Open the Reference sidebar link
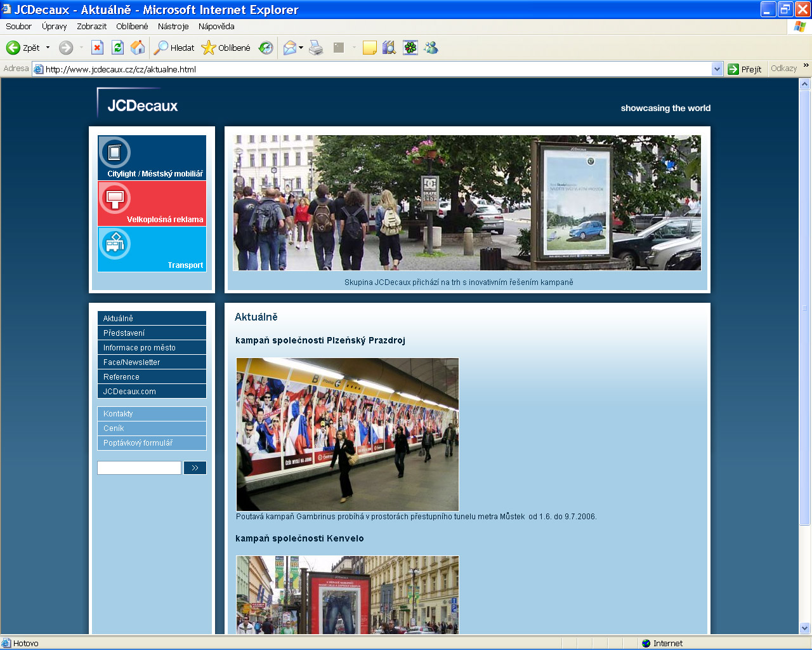This screenshot has height=650, width=812. click(152, 376)
